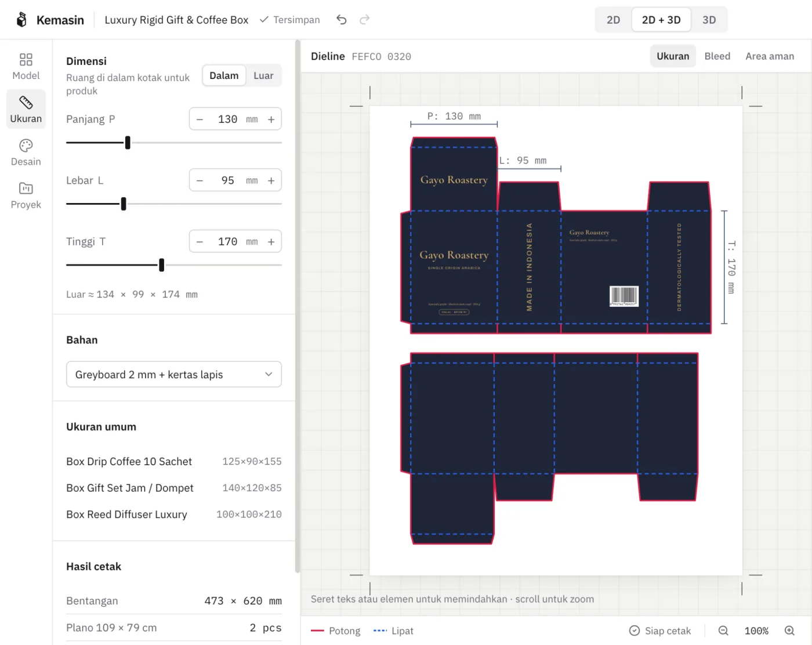
Task: Decrease Tinggi T with minus button
Action: (x=200, y=242)
